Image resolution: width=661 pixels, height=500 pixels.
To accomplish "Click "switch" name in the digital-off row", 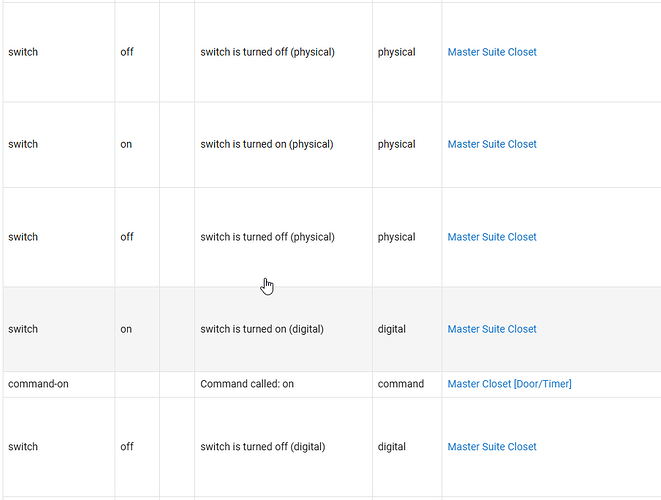I will pos(23,447).
